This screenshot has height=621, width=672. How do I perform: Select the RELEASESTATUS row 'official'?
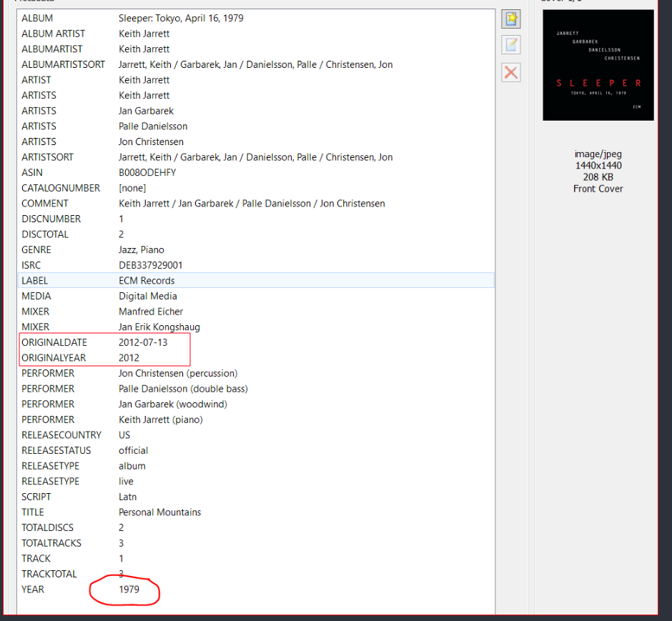pyautogui.click(x=256, y=450)
